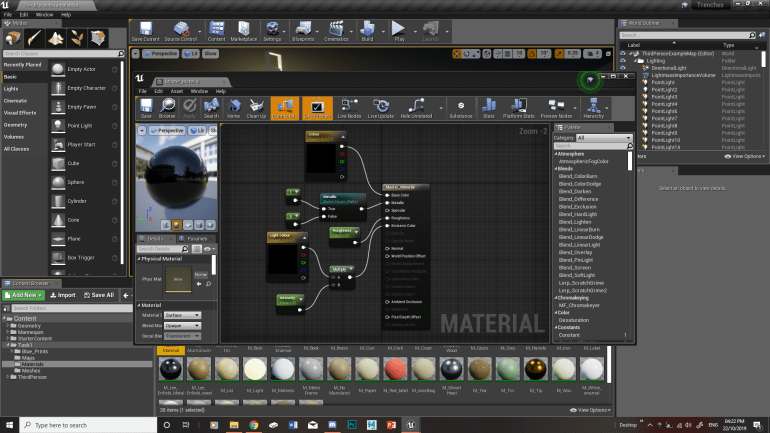Open the Hierarchy dropdown arrow
The image size is (770, 433).
point(607,108)
